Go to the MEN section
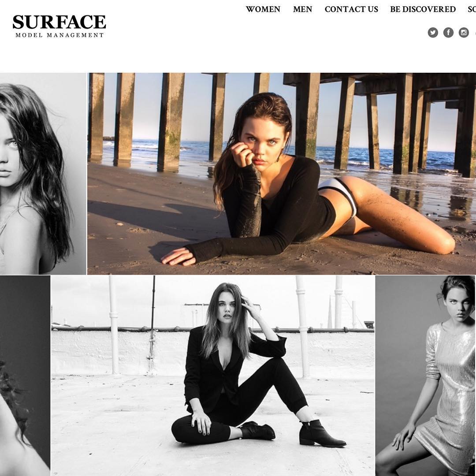This screenshot has height=476, width=476. (x=302, y=9)
